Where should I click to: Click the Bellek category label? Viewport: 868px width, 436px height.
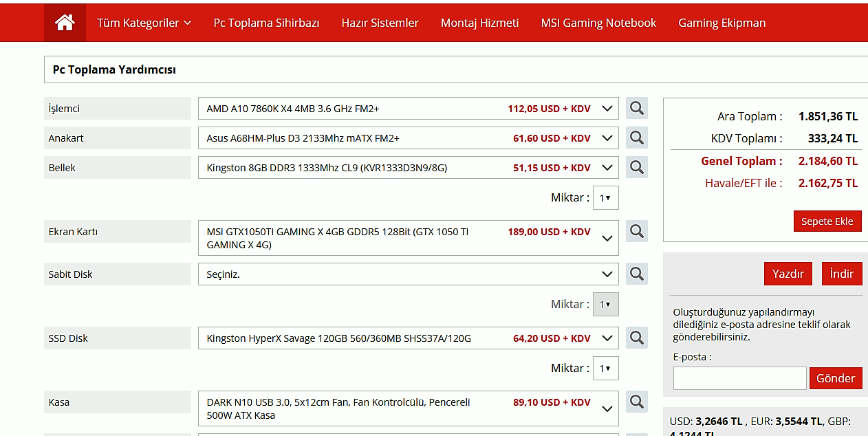[x=118, y=168]
